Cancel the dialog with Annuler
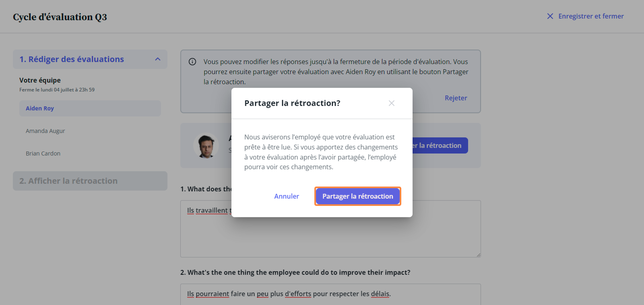The height and width of the screenshot is (305, 644). point(287,196)
